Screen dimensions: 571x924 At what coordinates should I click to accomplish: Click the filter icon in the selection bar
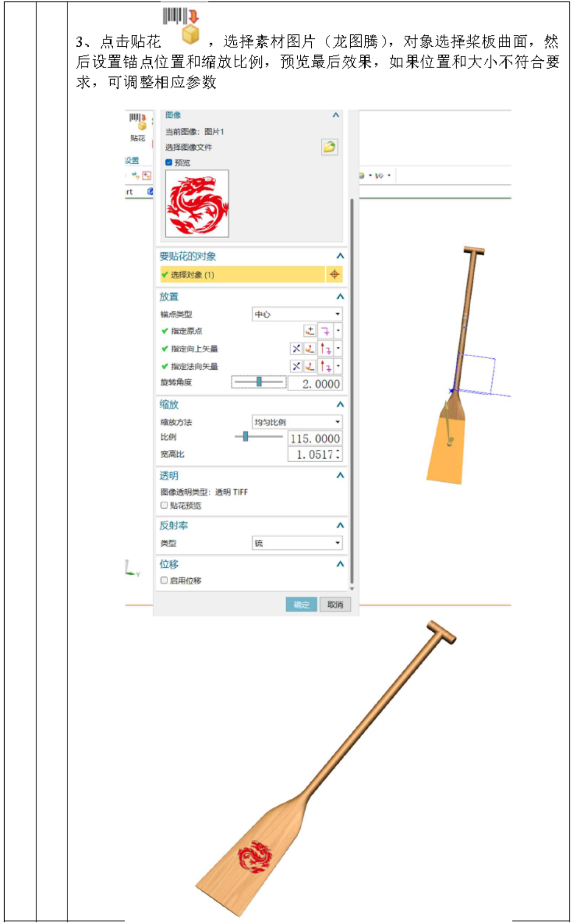pos(136,176)
